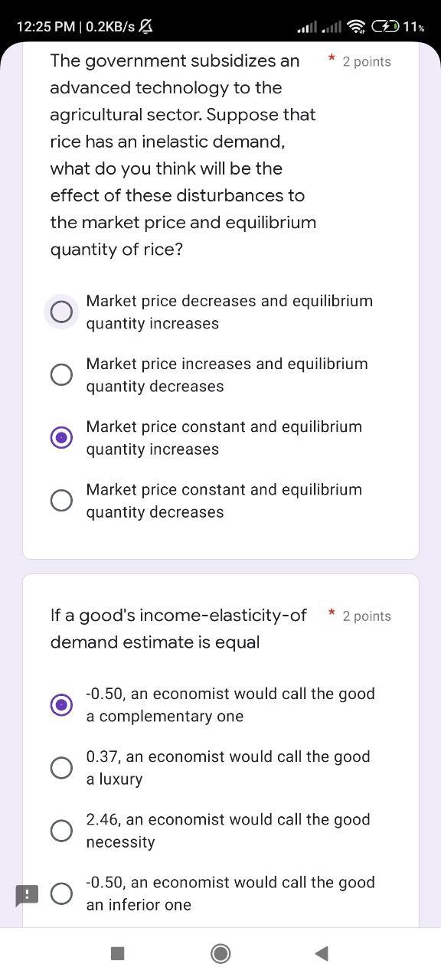Select '2.46, an economist would call the good necessity'

[x=61, y=830]
